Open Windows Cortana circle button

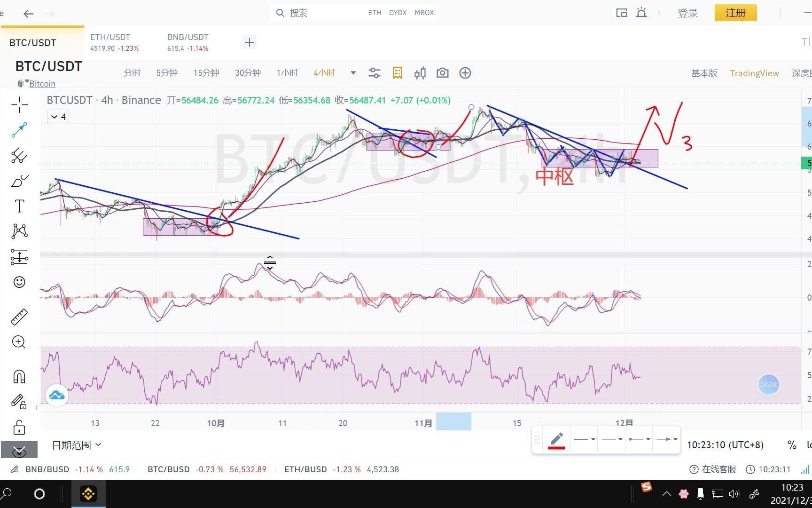click(x=39, y=494)
